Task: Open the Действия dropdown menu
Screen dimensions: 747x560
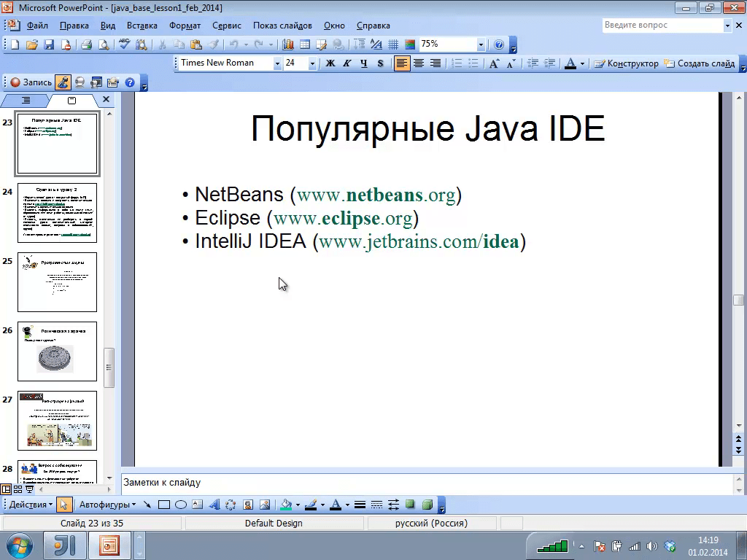Action: (x=31, y=505)
